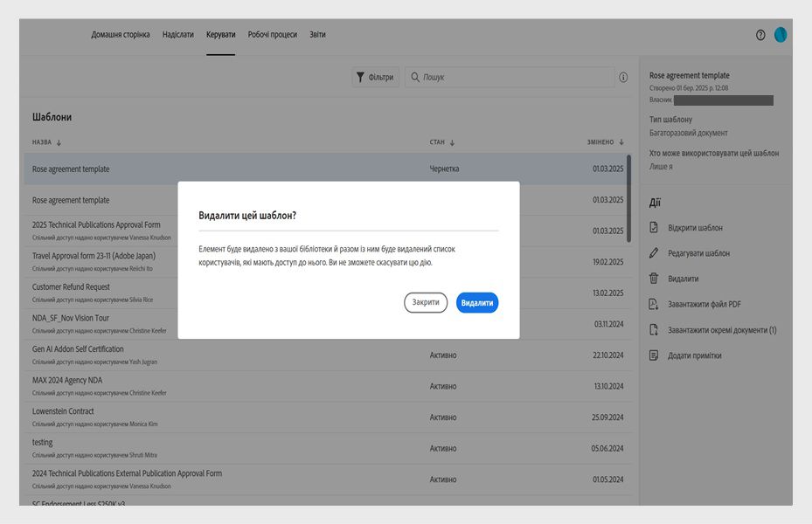
Task: Click the pencil icon for Редагувати шаблон
Action: click(x=654, y=253)
